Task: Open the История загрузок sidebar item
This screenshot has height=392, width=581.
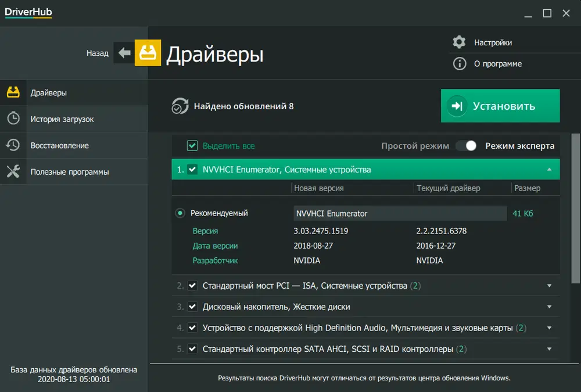Action: tap(62, 119)
